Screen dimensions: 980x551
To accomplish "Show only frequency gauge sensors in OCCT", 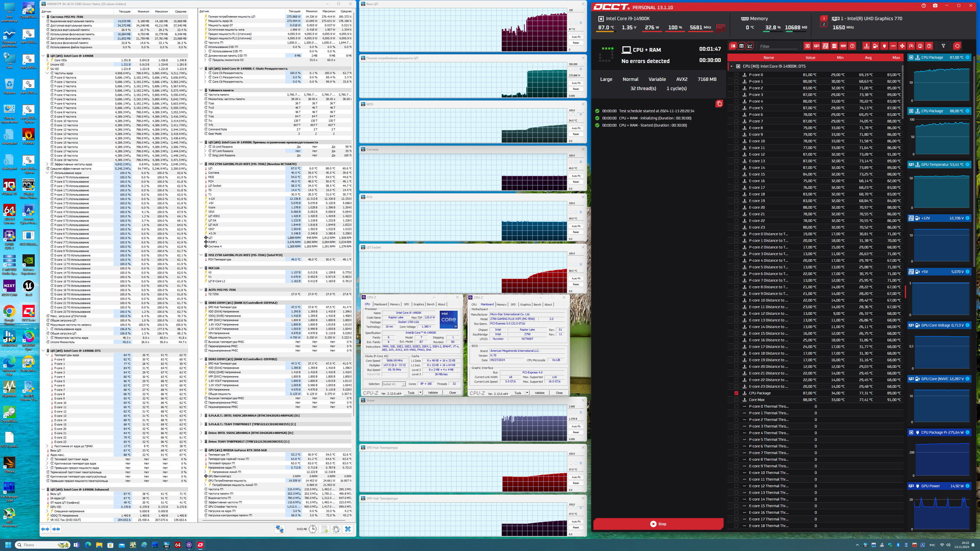I will [x=911, y=46].
